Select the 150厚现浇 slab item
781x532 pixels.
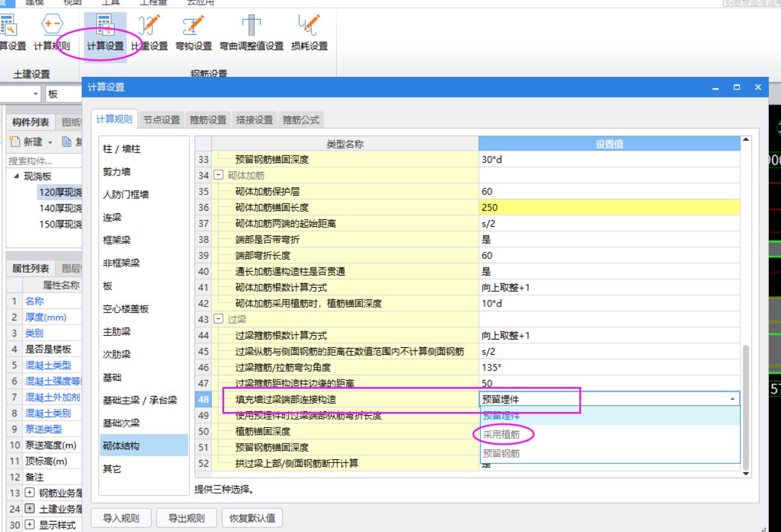coord(60,224)
